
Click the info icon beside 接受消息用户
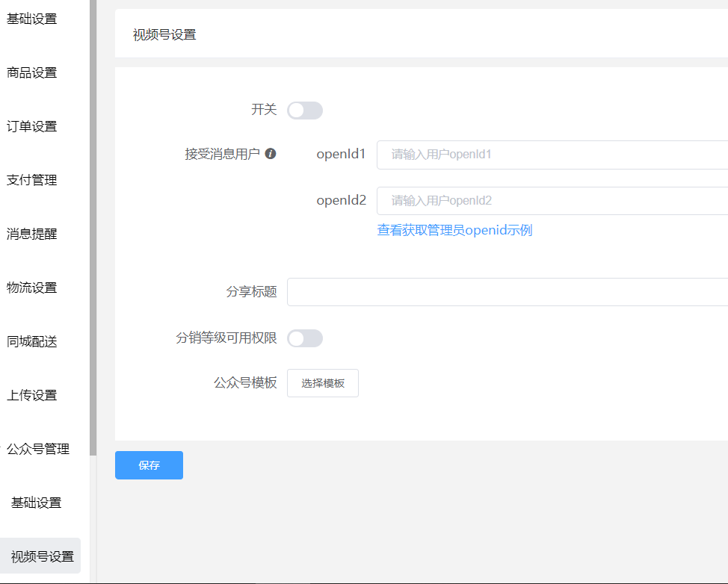(271, 154)
